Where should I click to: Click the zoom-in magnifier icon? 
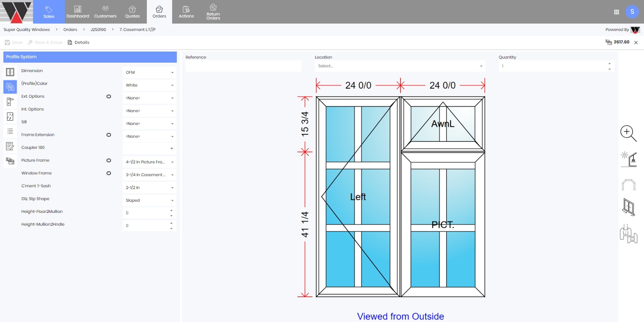pyautogui.click(x=628, y=133)
